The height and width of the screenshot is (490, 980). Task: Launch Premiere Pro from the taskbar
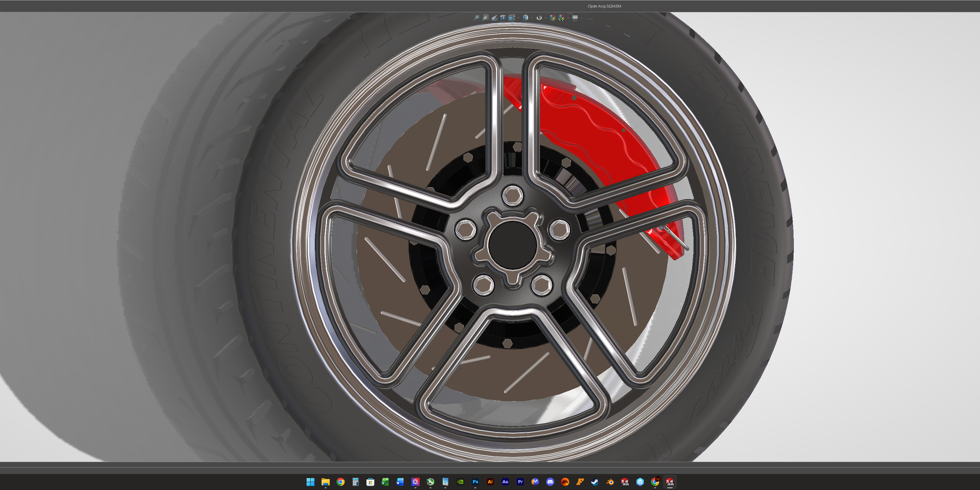tap(520, 482)
